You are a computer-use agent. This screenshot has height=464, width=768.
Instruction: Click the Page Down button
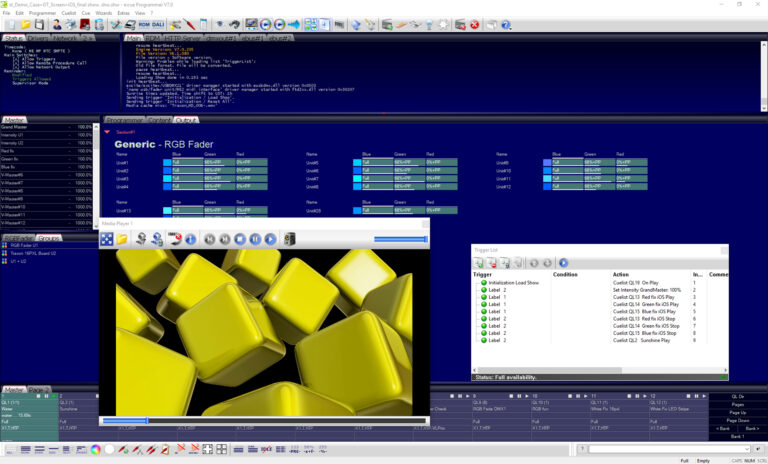[x=738, y=420]
